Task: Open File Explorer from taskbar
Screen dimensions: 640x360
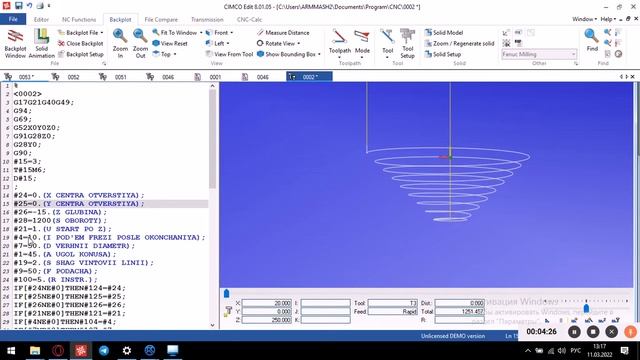Action: (35, 350)
